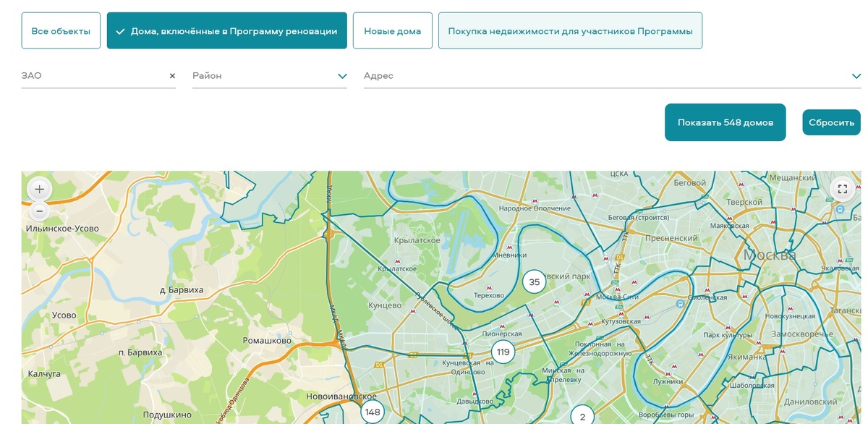Viewport: 868px width, 424px height.
Task: Click the Якиманка district label
Action: (746, 357)
